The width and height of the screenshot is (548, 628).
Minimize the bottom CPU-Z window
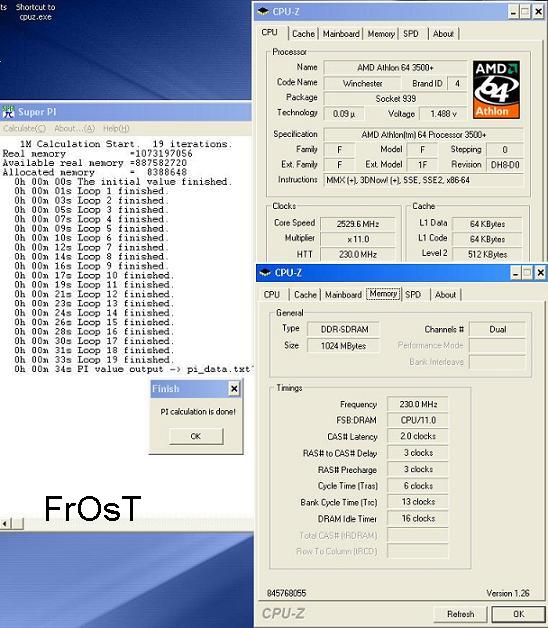(x=516, y=273)
